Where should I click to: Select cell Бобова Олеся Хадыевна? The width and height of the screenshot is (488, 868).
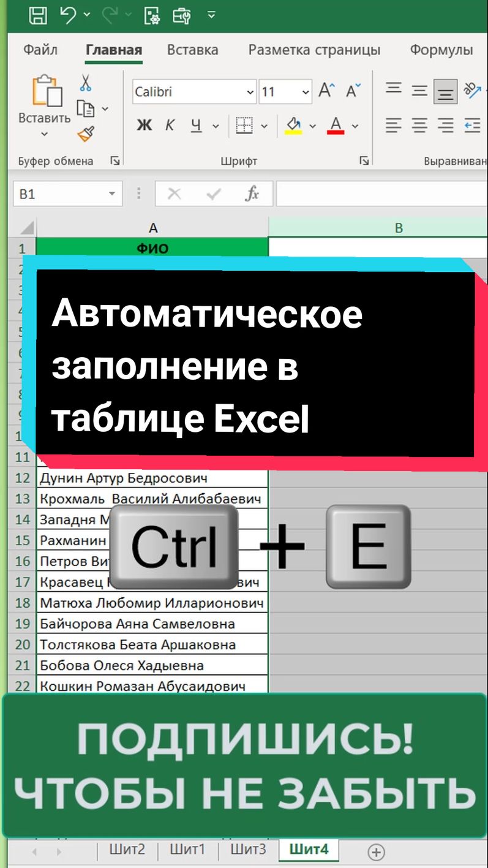coord(152,665)
